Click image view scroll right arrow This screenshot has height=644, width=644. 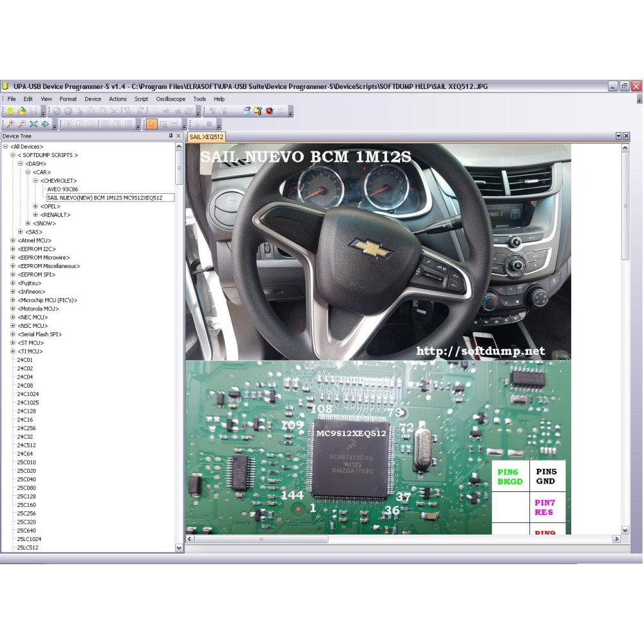(x=616, y=539)
